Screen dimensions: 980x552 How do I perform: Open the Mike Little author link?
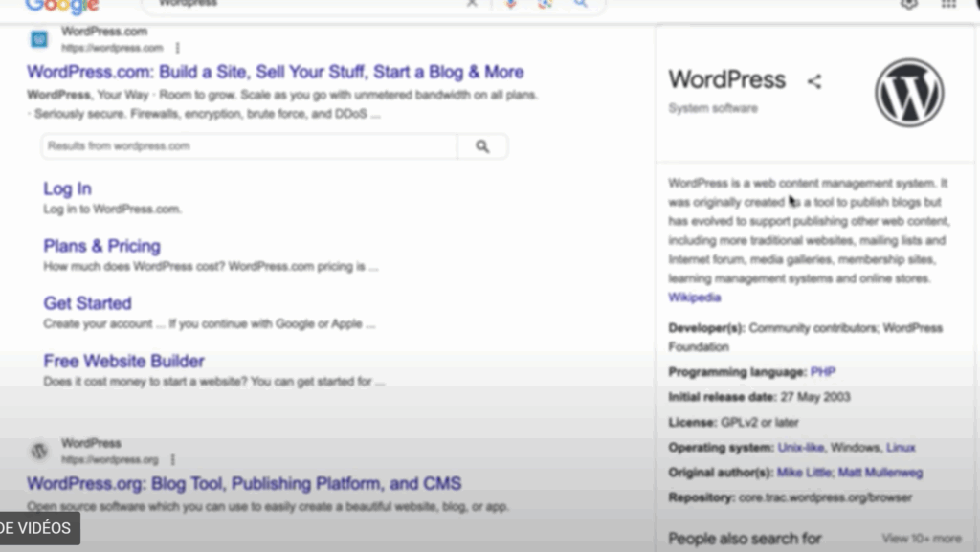click(804, 473)
